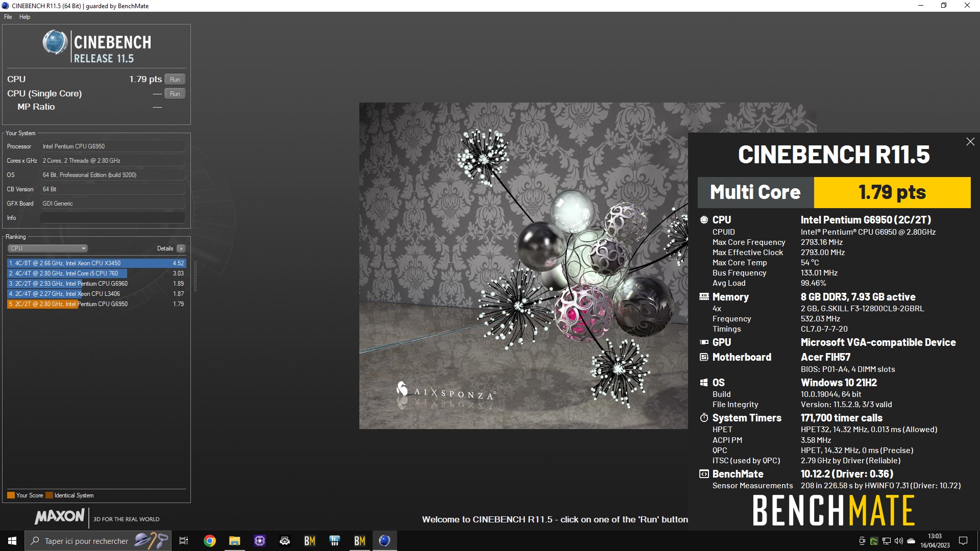
Task: Click the Intel Pentium G6950 (2C/2T) heading
Action: pos(866,220)
